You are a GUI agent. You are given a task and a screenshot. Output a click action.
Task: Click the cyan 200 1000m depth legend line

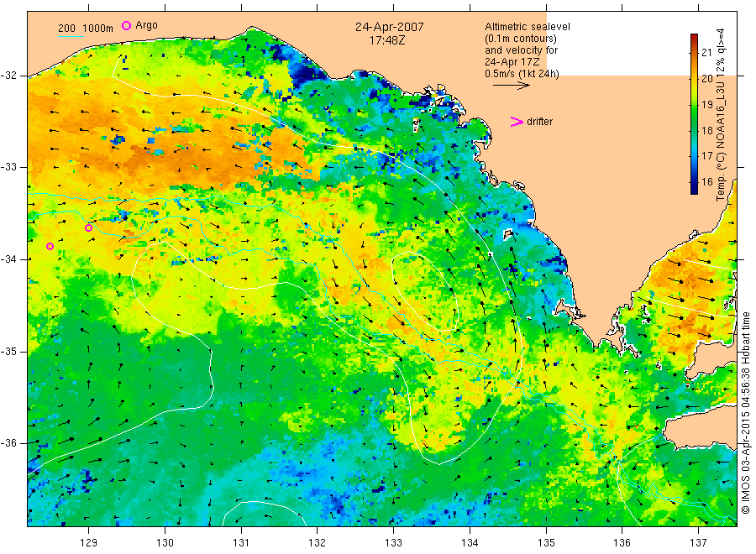tap(71, 35)
